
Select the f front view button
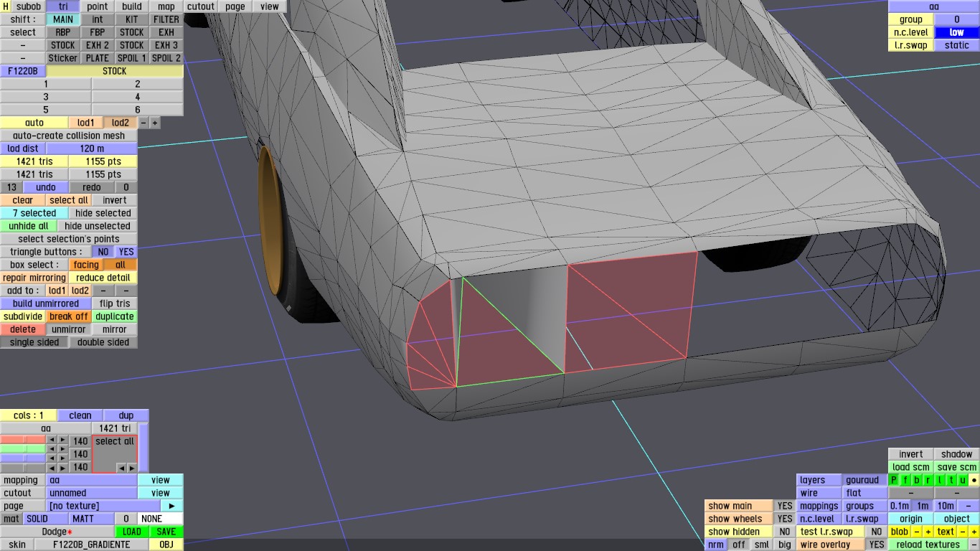[905, 480]
